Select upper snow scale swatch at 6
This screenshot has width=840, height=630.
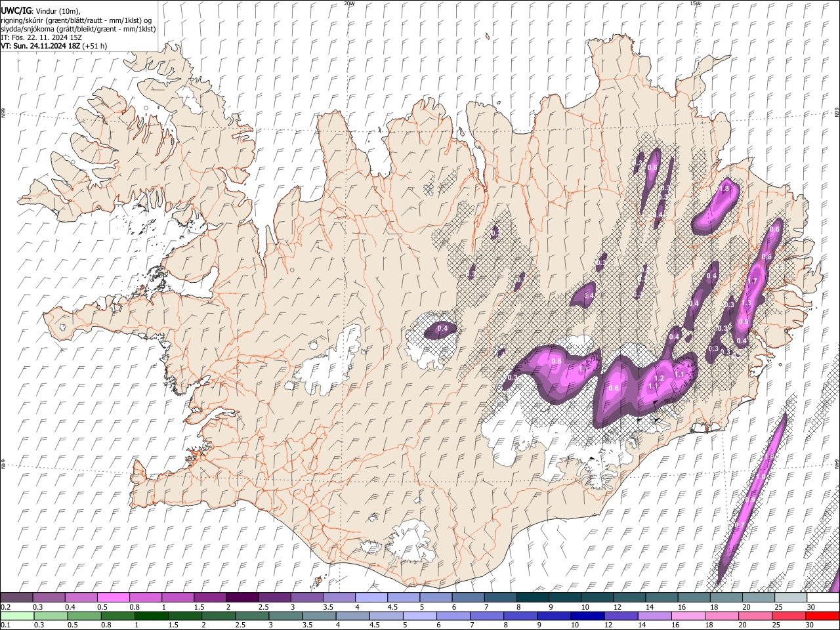tap(469, 598)
